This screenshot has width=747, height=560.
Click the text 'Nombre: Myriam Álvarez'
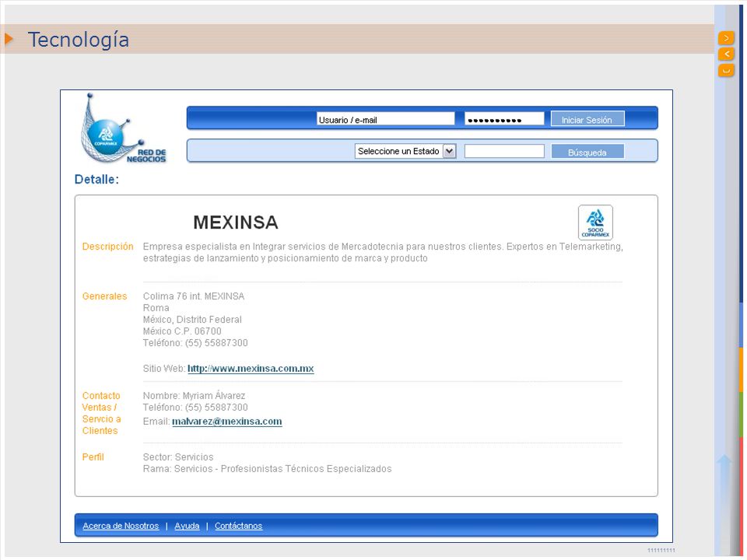point(194,395)
